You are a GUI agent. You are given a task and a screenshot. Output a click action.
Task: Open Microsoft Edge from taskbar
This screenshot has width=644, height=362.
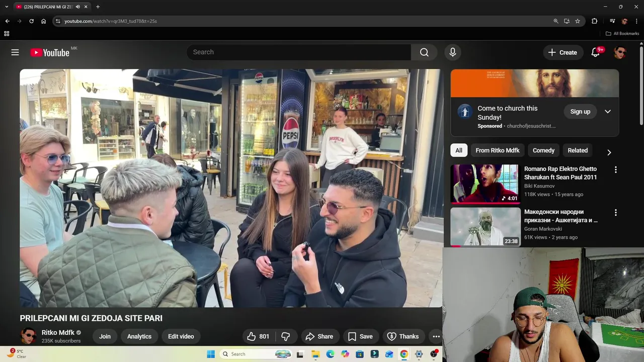click(330, 354)
